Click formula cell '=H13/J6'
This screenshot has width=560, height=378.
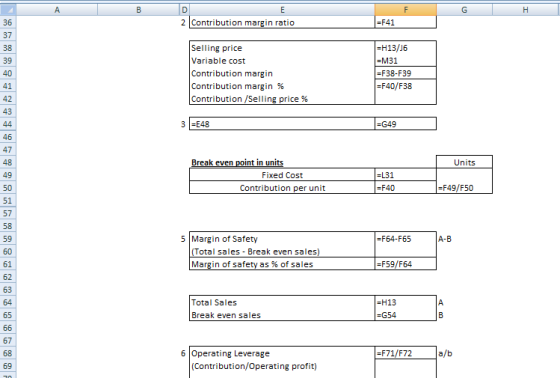click(406, 48)
